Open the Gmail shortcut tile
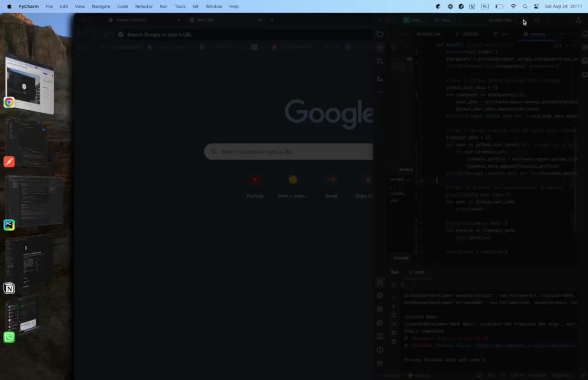Viewport: 588px width, 380px height. [x=331, y=186]
